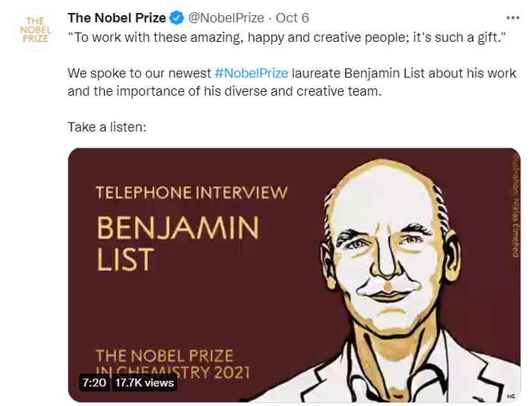Click the "We spoke to our newest" line

click(139, 74)
